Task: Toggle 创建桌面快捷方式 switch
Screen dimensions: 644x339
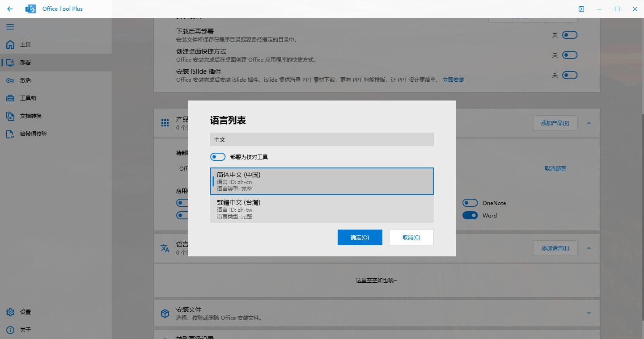Action: (570, 55)
